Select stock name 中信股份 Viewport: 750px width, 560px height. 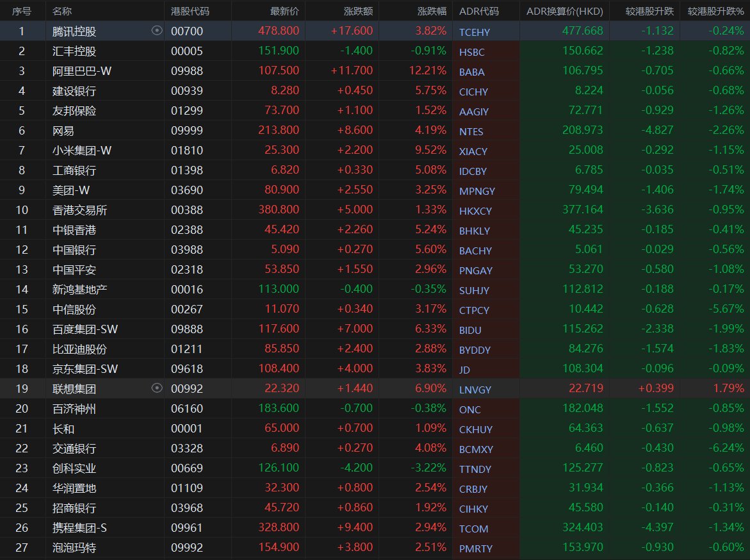click(74, 309)
